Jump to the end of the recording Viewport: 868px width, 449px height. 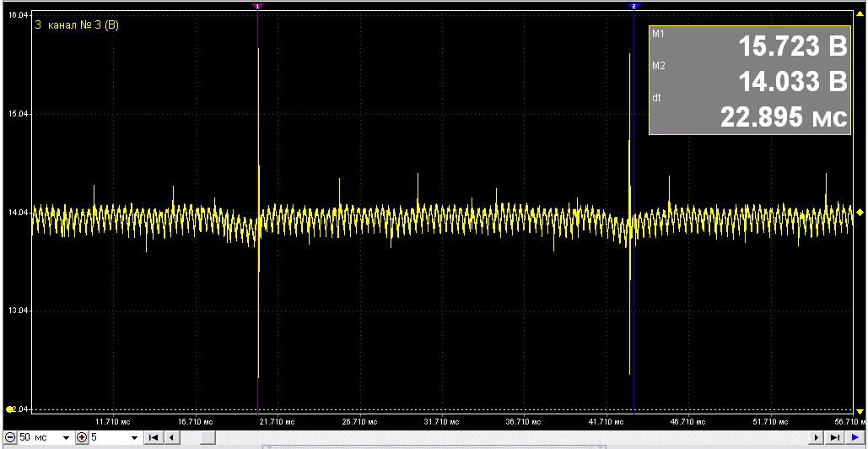coord(833,438)
